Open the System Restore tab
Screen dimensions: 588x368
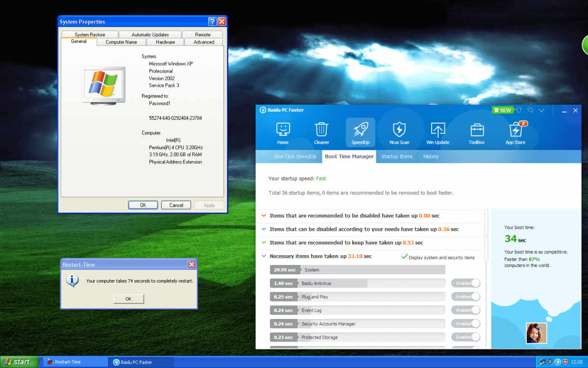(x=90, y=34)
